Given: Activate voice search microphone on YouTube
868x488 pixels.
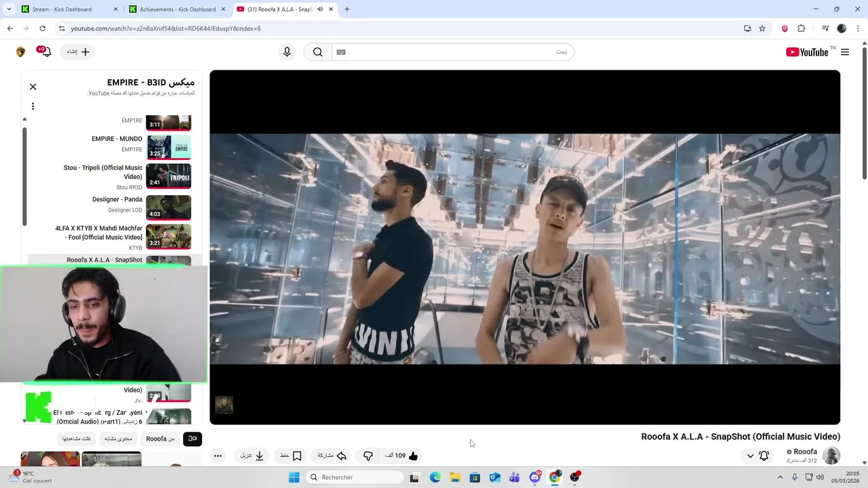Looking at the screenshot, I should click(x=287, y=52).
